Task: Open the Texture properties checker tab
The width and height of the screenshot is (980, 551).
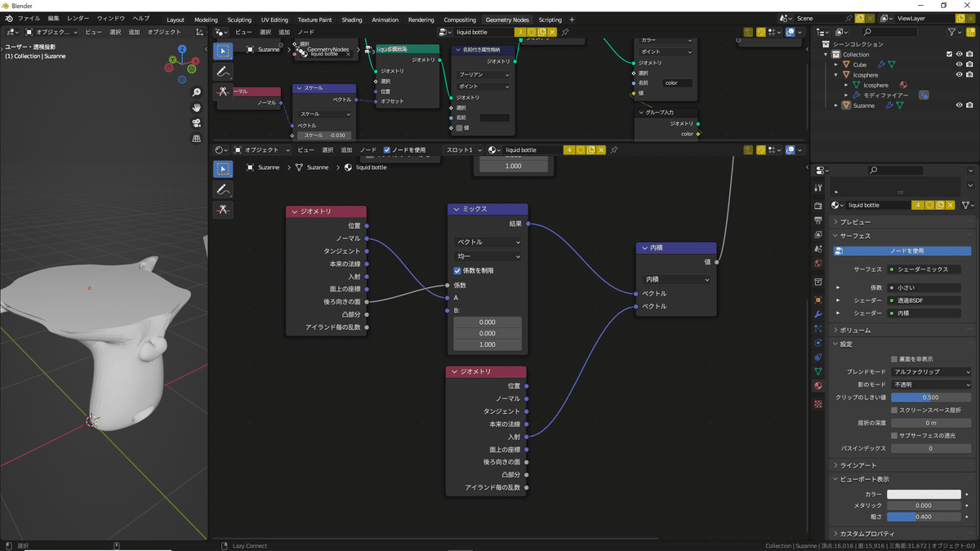Action: (x=818, y=404)
